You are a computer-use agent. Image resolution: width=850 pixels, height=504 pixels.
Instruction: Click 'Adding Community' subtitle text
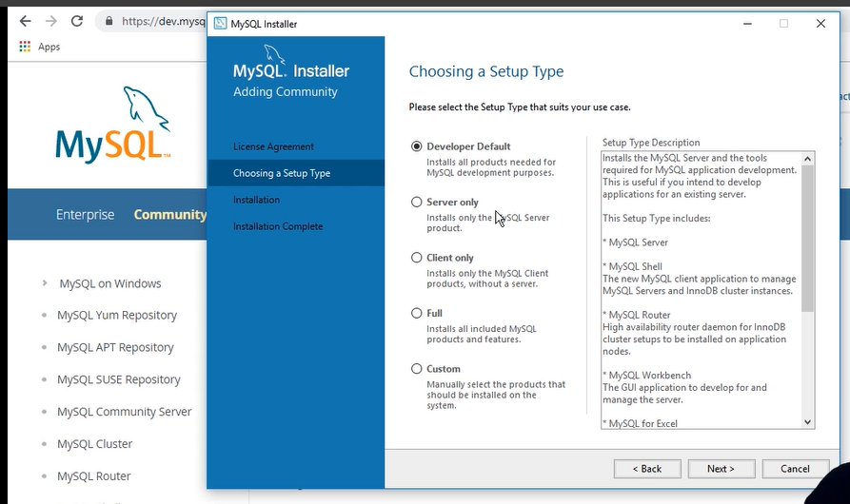click(x=286, y=91)
